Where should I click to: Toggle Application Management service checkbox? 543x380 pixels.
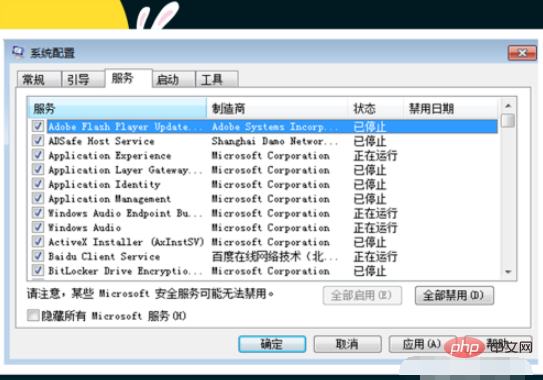[x=38, y=198]
